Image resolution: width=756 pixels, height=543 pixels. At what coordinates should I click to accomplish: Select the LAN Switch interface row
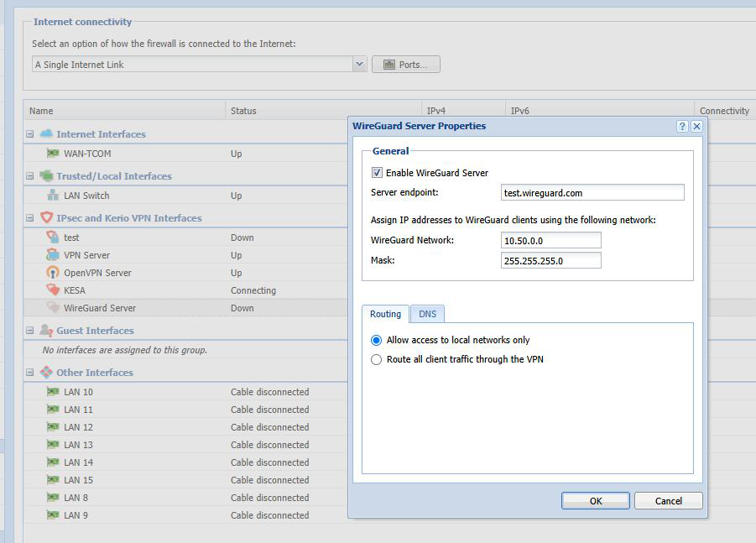(x=185, y=196)
